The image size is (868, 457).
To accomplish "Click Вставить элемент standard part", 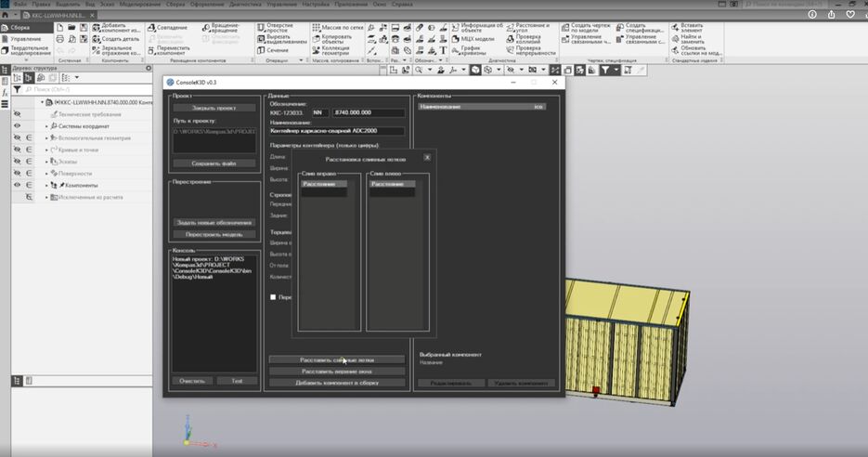I will click(687, 28).
